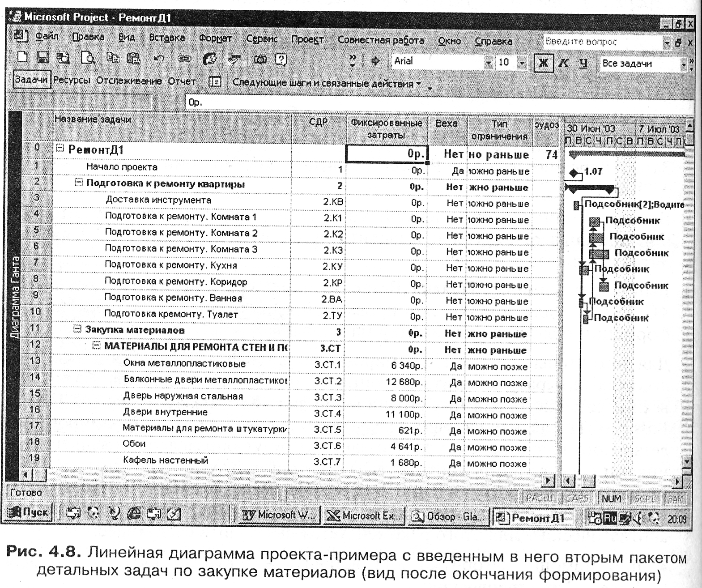Select the Фиксированные затраты column header
This screenshot has height=588, width=702.
tap(387, 129)
